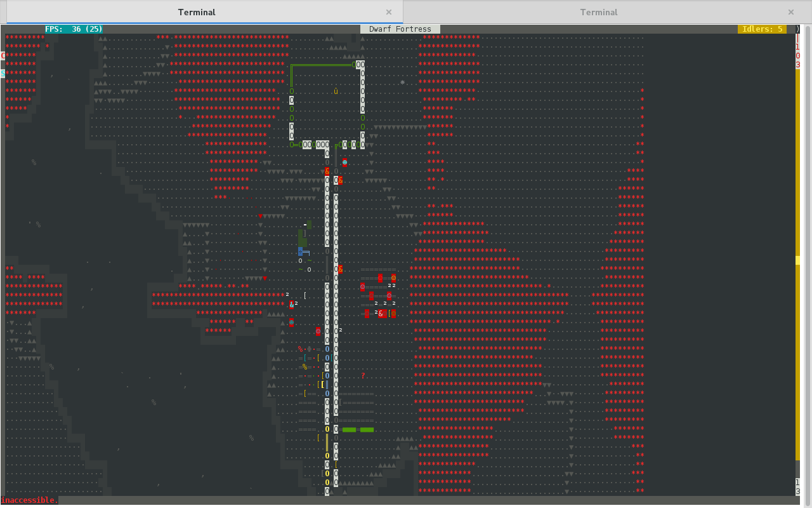Close the right Terminal tab
This screenshot has height=508, width=812.
[791, 12]
